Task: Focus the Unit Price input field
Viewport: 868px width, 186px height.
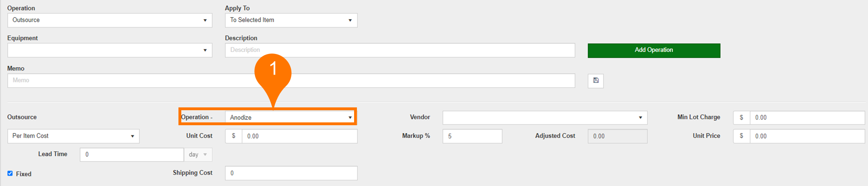Action: click(x=806, y=136)
